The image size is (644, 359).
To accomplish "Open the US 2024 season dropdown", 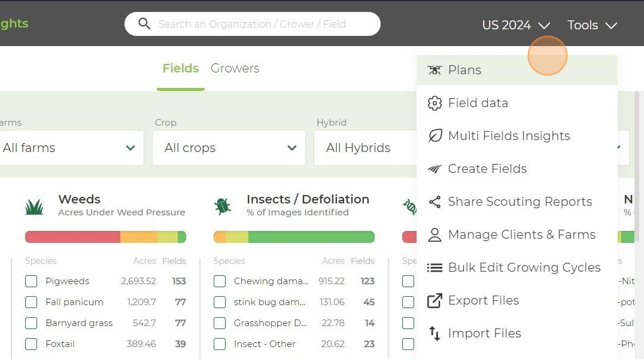I will tap(515, 25).
